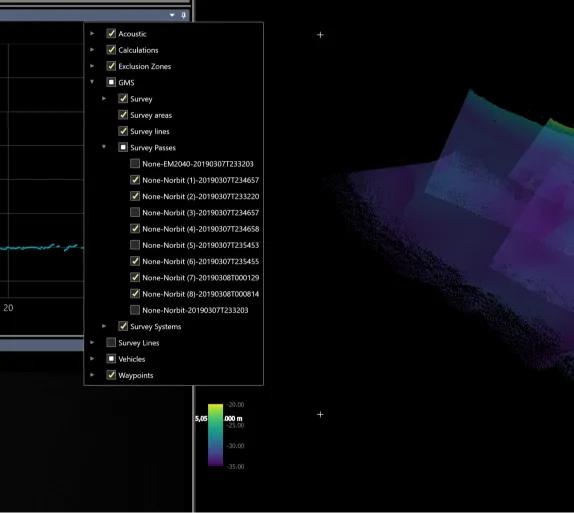Viewport: 574px width, 513px height.
Task: Collapse the Survey Passes node
Action: pyautogui.click(x=104, y=147)
